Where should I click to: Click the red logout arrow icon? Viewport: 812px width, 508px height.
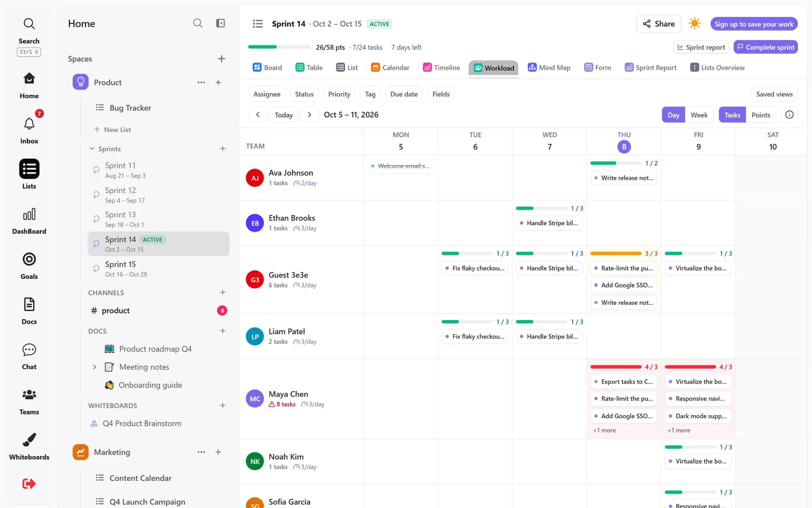click(x=29, y=483)
